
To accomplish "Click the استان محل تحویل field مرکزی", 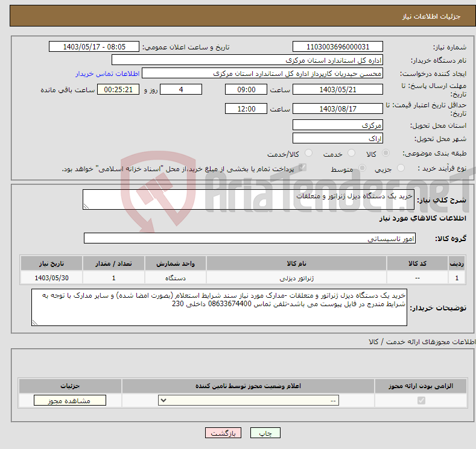I will coord(338,125).
